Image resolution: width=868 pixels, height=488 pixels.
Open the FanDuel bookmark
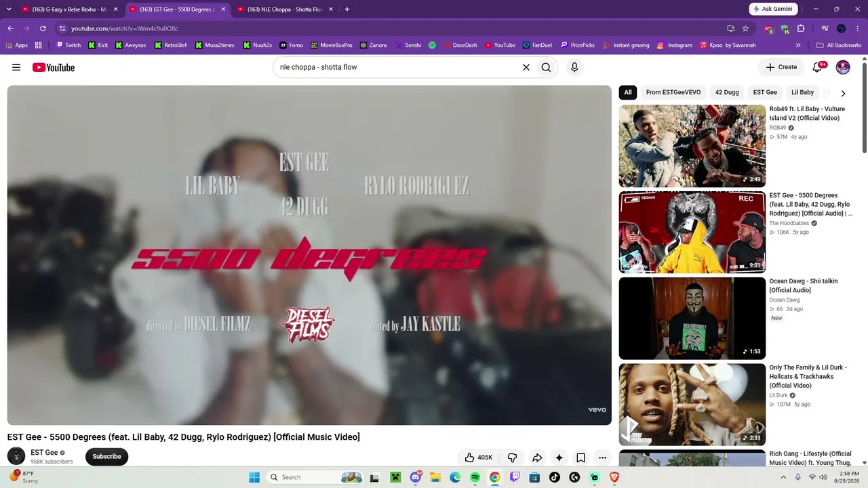tap(537, 45)
